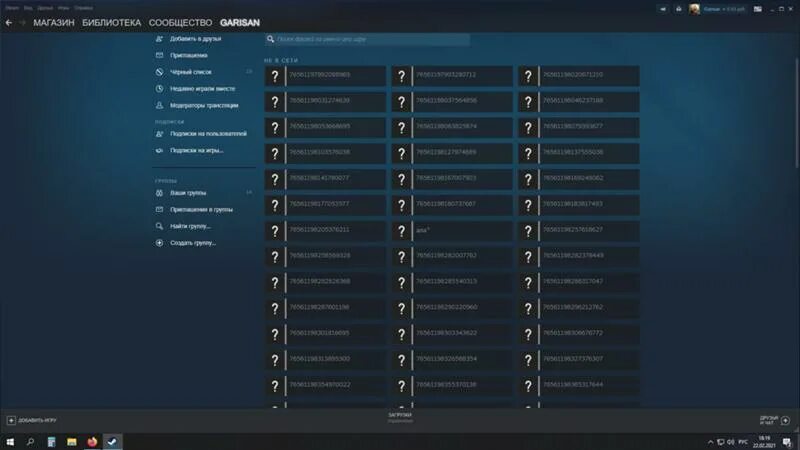800x450 pixels.
Task: Click the volume icon in the tray
Action: [731, 442]
